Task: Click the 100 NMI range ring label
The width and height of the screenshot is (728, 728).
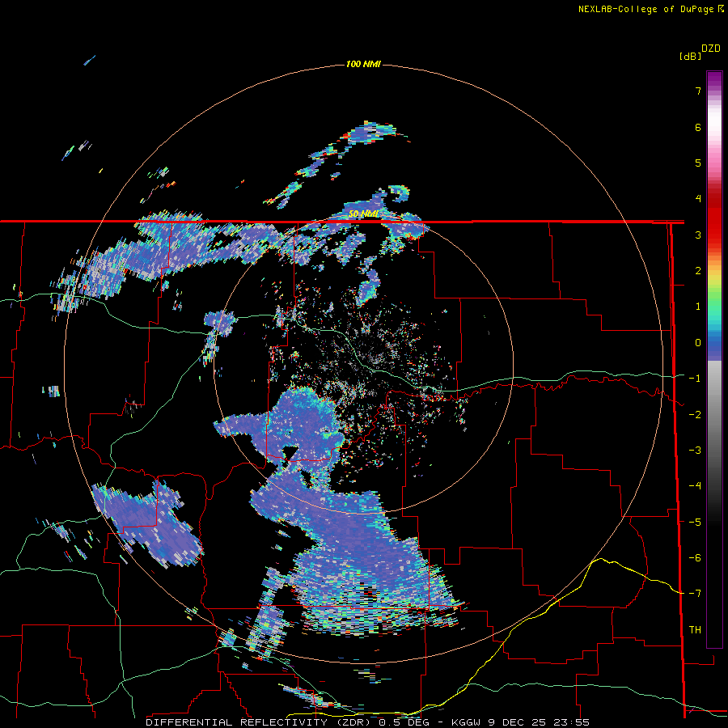Action: [363, 64]
